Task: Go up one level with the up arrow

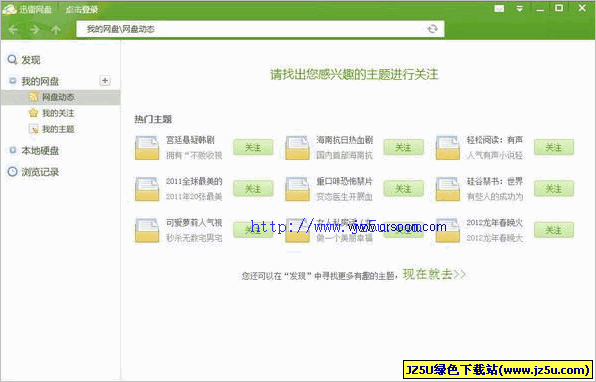Action: (56, 29)
